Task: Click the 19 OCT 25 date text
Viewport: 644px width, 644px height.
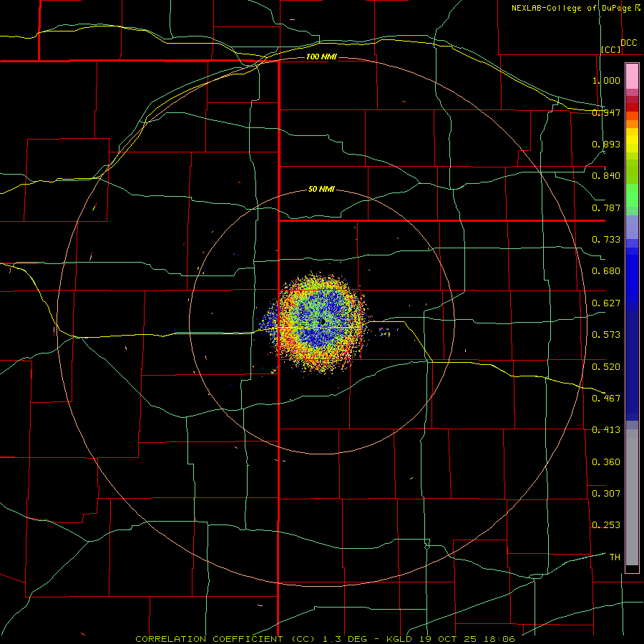Action: pos(448,639)
